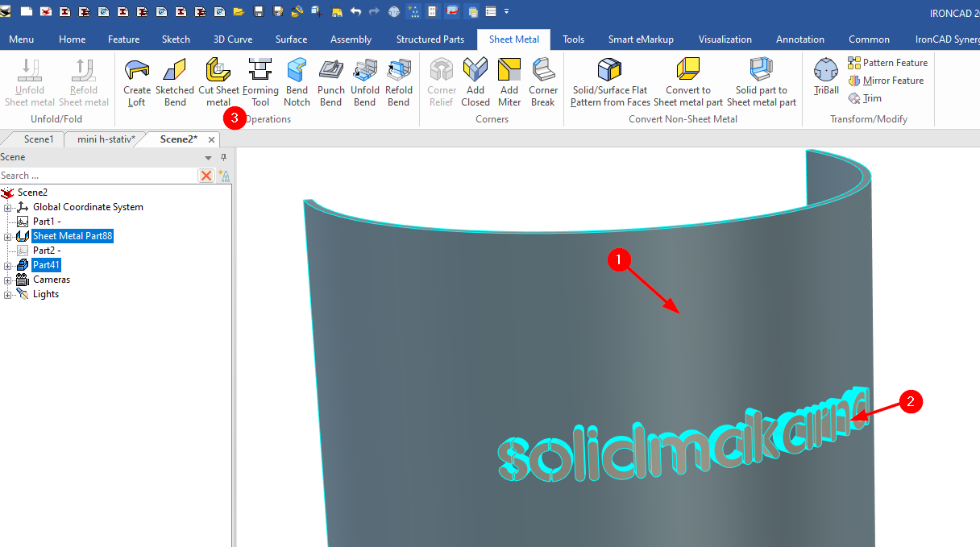Select the Bend Notch tool
The width and height of the screenshot is (980, 547).
point(297,83)
